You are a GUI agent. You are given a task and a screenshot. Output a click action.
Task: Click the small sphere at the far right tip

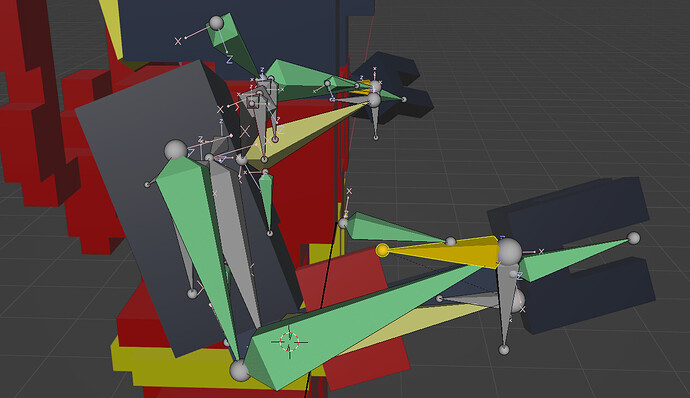pos(634,238)
